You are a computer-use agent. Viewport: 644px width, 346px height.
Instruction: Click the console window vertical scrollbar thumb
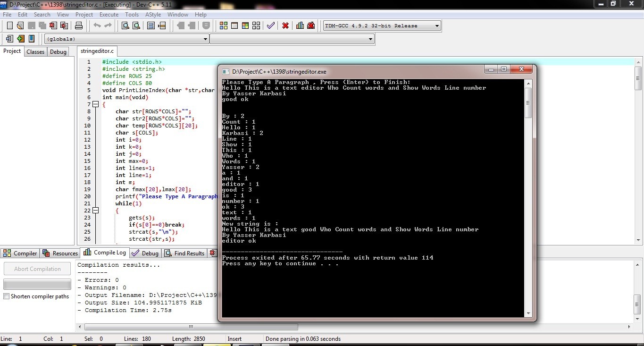coord(528,102)
